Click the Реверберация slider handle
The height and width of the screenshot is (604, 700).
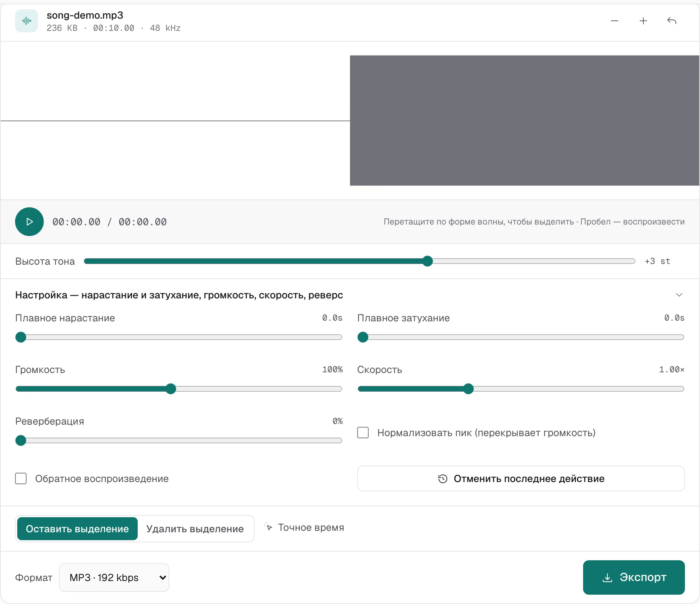pos(21,440)
